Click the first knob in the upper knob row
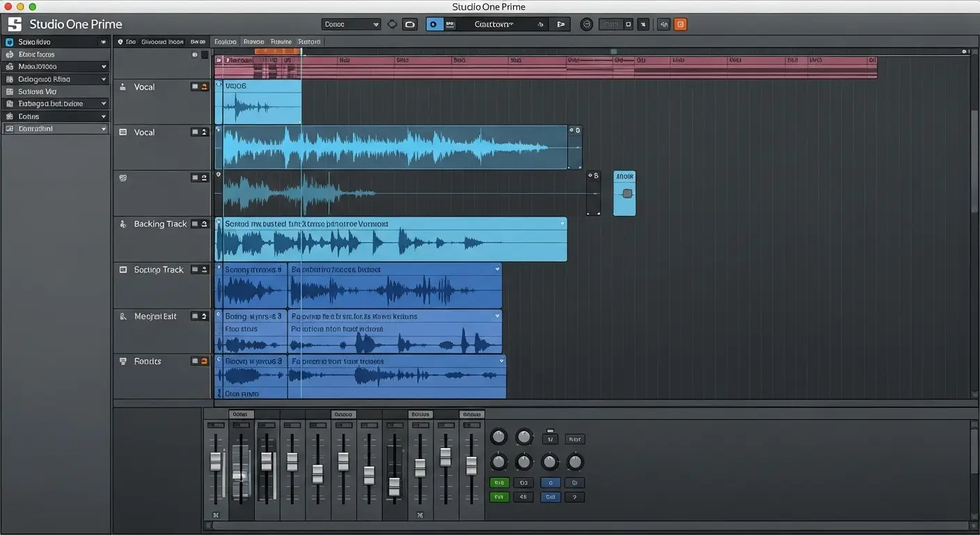Screen dimensions: 980x535 point(499,437)
